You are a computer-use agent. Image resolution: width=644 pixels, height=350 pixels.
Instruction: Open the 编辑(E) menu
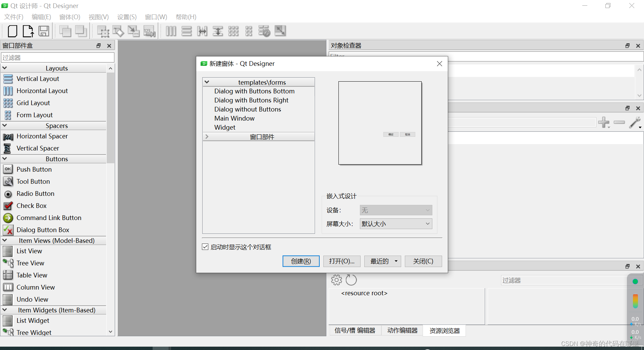(41, 17)
